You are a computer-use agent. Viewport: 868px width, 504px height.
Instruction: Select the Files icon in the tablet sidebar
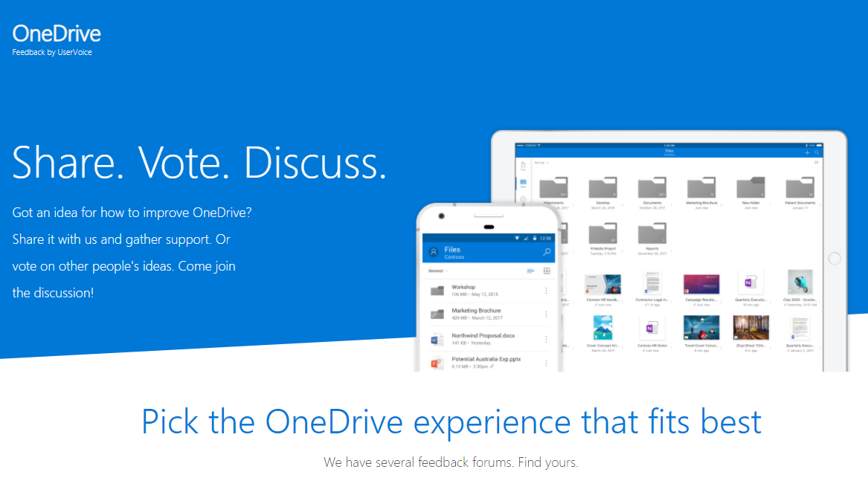coord(523,166)
